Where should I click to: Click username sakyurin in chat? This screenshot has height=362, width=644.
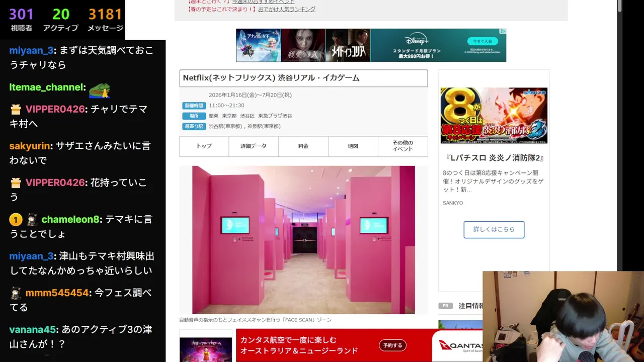tap(29, 146)
